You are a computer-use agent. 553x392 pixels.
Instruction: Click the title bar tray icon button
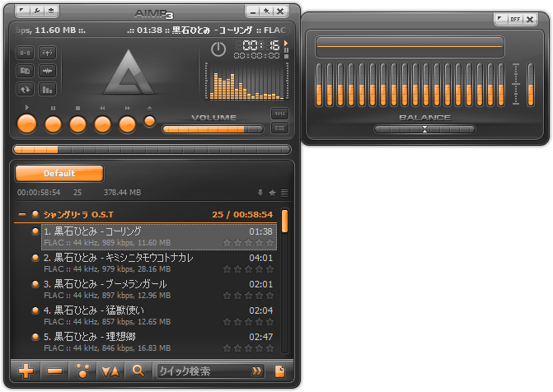point(51,10)
